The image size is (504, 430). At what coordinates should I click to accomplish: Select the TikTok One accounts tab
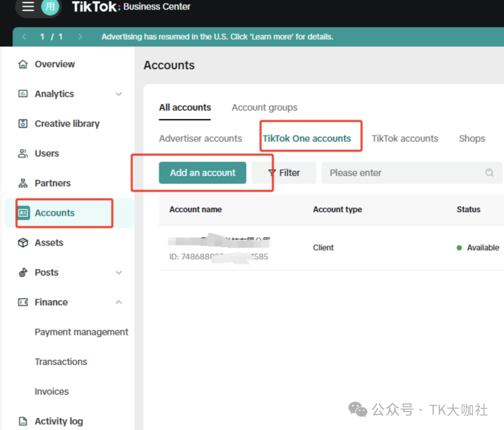point(307,139)
